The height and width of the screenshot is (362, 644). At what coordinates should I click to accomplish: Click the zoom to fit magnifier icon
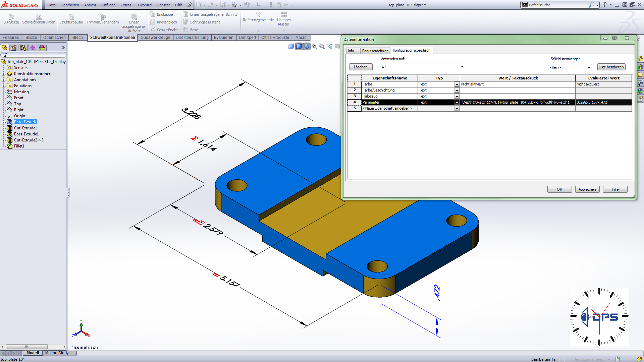[x=314, y=47]
